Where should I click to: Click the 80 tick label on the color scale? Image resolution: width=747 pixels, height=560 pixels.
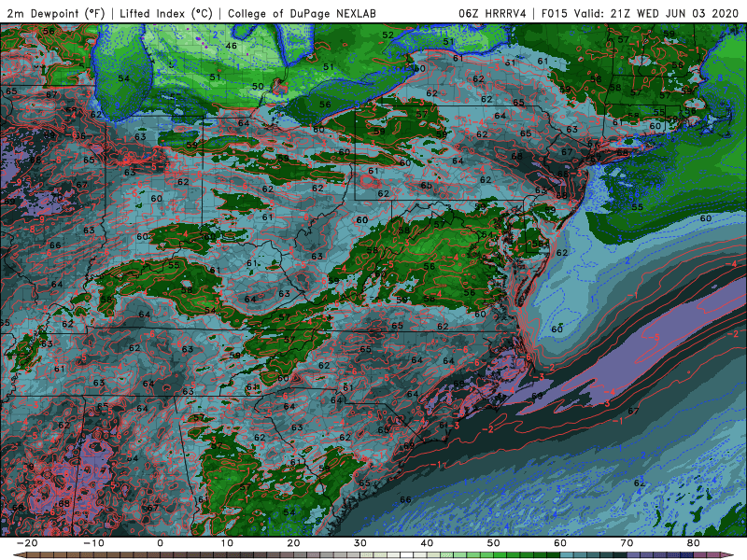tap(694, 543)
